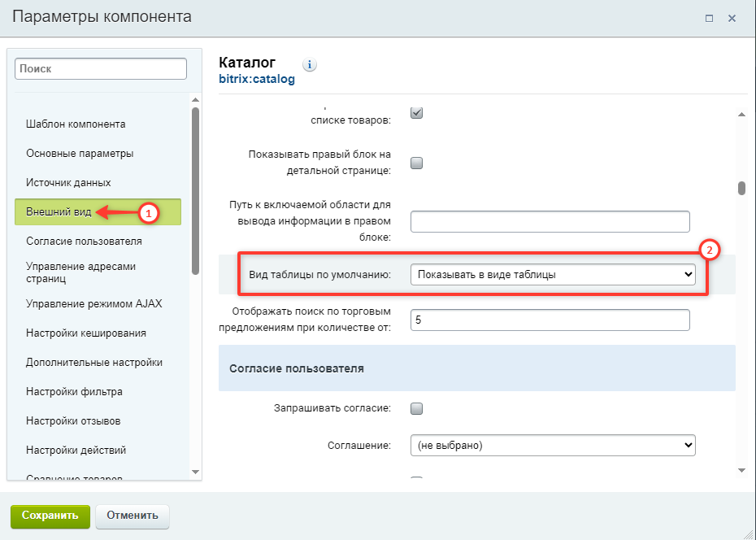Click the left sidebar scrollbar thumb
The width and height of the screenshot is (756, 540).
[195, 190]
